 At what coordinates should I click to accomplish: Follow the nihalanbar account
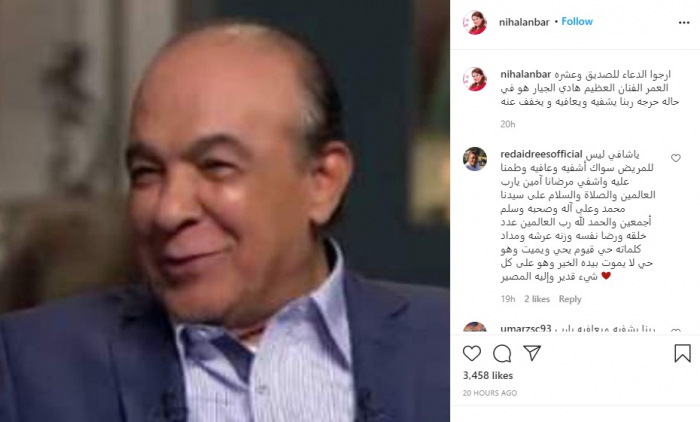pyautogui.click(x=577, y=21)
